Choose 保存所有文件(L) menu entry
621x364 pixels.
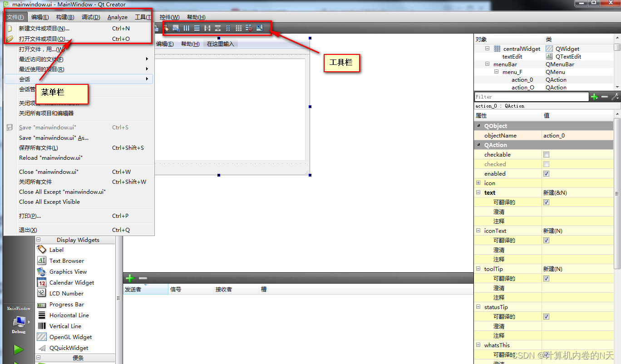(x=78, y=148)
